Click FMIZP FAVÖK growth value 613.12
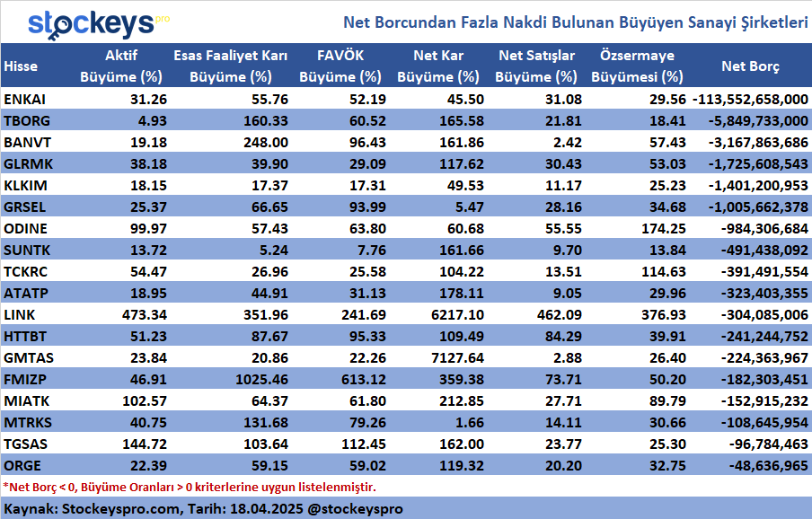812x519 pixels. click(x=364, y=379)
